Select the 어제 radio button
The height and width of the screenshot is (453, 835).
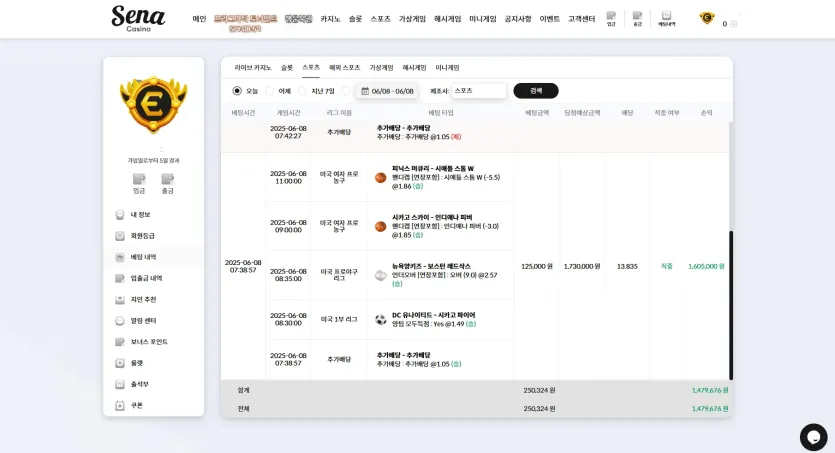pos(269,91)
